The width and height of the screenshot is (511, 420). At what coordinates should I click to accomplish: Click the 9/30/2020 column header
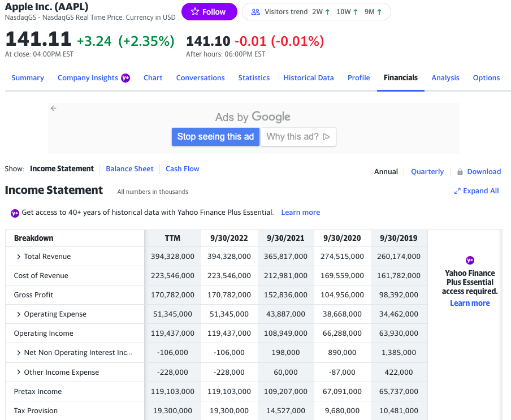[x=342, y=238]
